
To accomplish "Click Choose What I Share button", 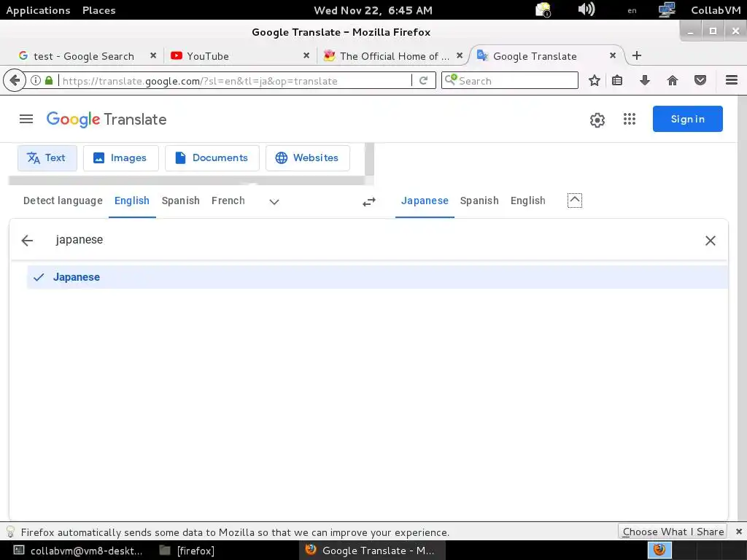I will click(673, 532).
